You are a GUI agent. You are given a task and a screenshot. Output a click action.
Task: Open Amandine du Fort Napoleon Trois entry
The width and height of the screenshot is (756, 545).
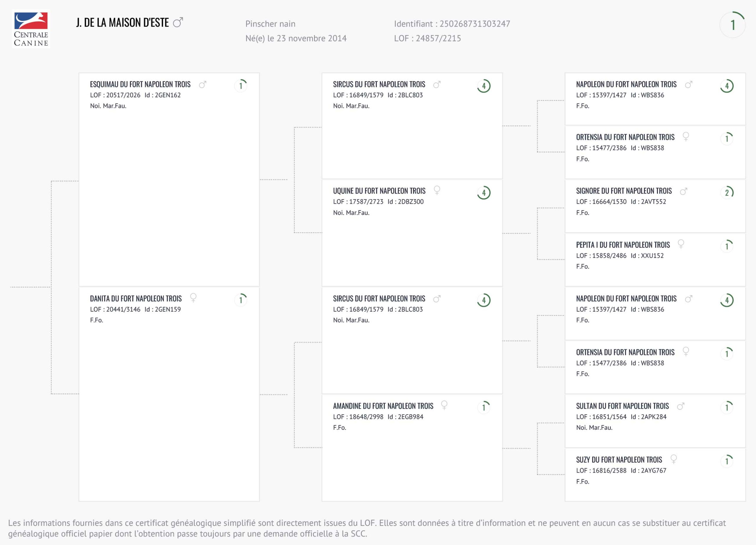(383, 406)
